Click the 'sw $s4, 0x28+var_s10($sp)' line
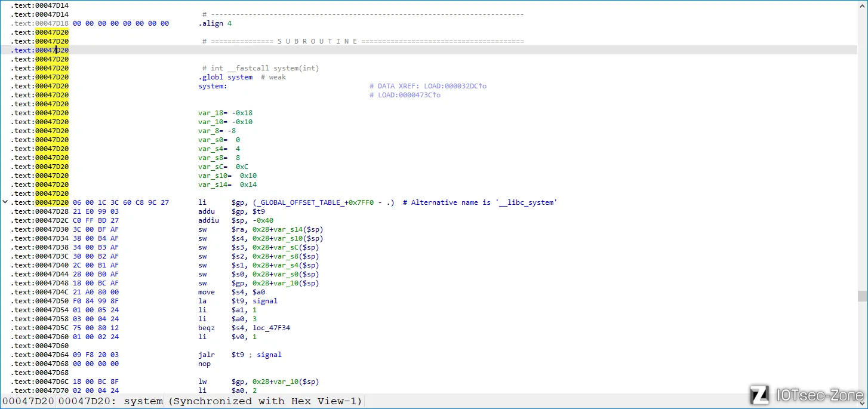The width and height of the screenshot is (868, 409). (261, 238)
